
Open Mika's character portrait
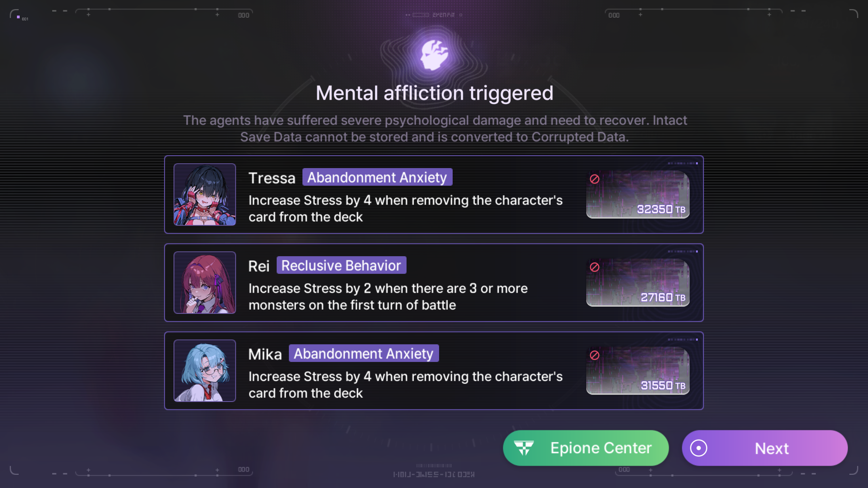pos(205,371)
